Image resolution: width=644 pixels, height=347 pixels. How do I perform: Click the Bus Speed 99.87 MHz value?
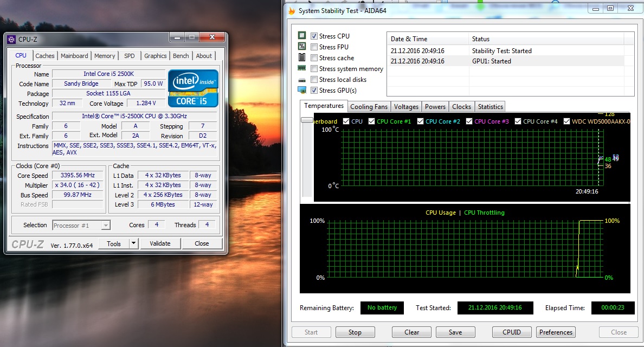click(78, 195)
